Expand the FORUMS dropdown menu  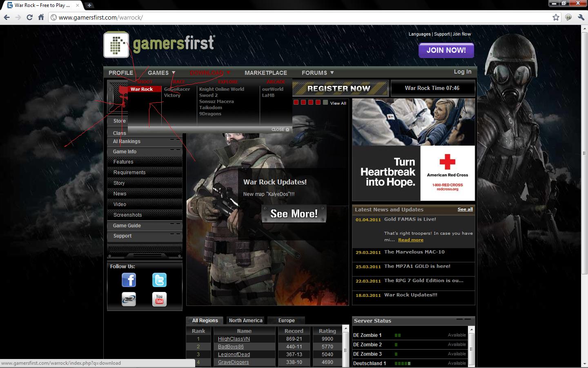[318, 73]
